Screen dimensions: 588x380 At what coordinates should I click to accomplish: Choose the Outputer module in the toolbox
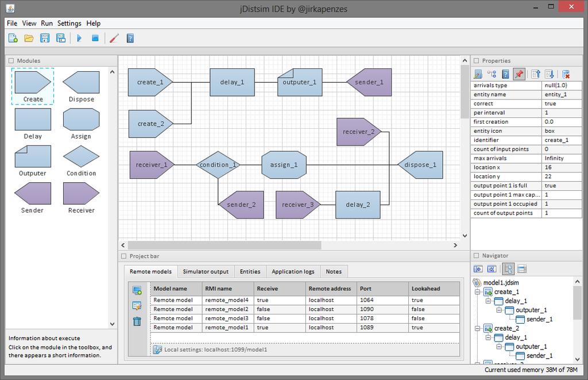33,161
